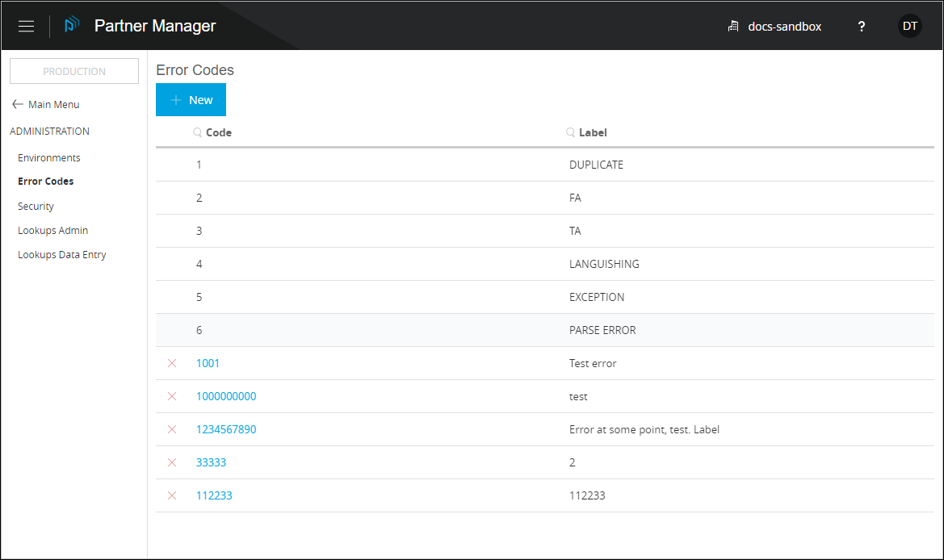
Task: Delete error code 1001 with red X
Action: coord(172,363)
